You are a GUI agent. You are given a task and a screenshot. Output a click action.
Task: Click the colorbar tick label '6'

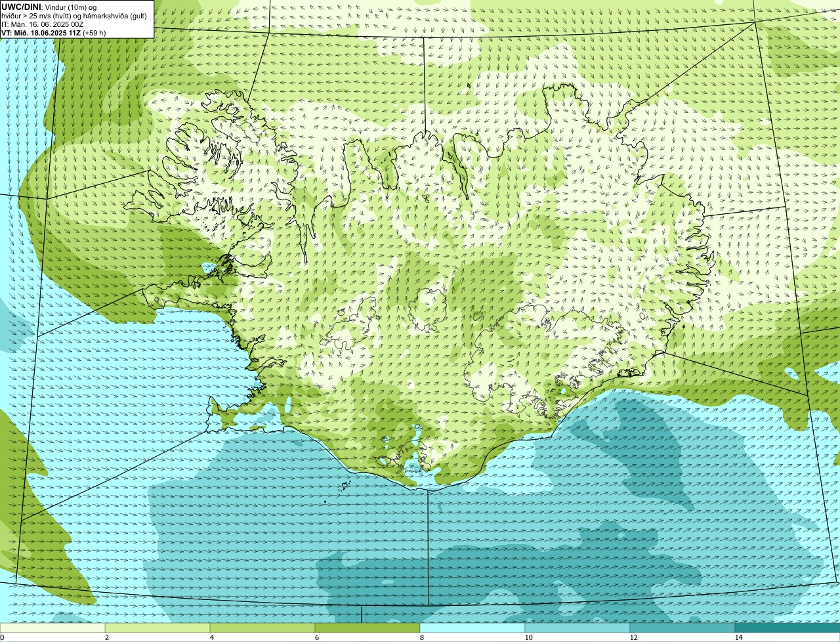click(x=316, y=637)
